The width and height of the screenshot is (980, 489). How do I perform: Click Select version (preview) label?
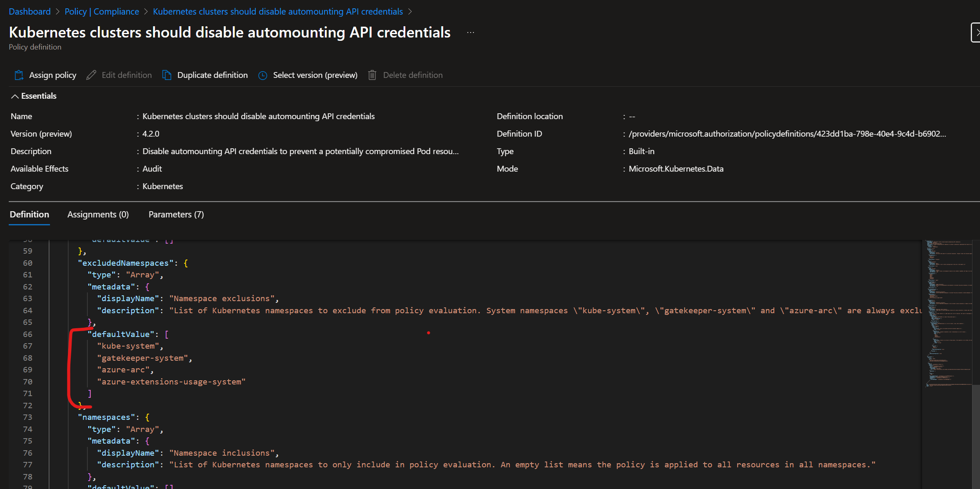coord(315,75)
